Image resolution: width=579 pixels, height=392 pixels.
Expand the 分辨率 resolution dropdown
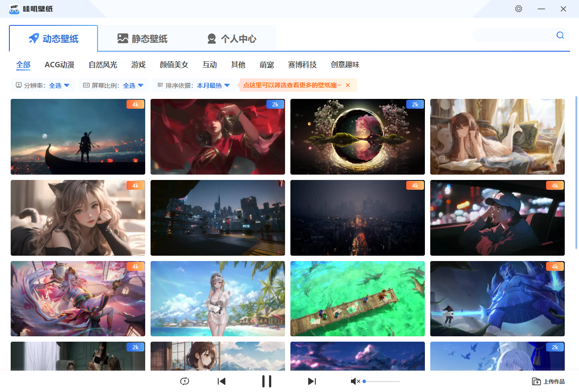(x=58, y=85)
